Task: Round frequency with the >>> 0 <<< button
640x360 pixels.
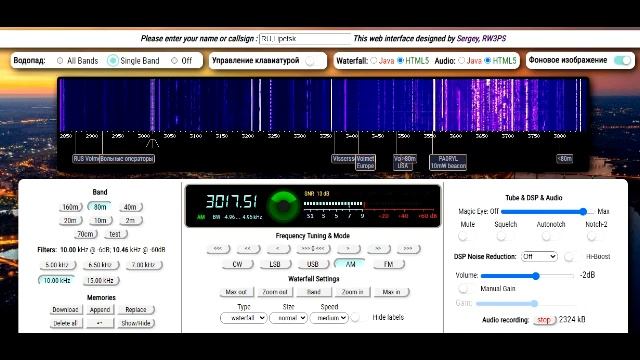Action: pyautogui.click(x=313, y=249)
